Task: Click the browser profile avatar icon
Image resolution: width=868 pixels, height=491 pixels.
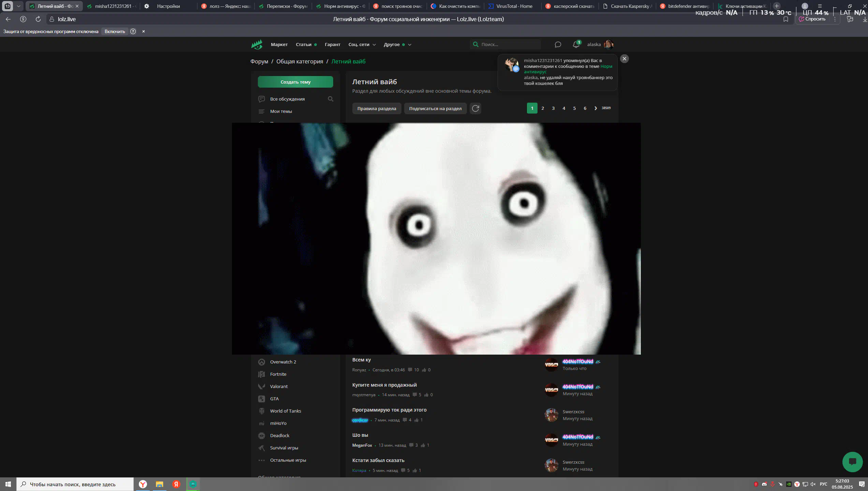Action: pos(805,6)
